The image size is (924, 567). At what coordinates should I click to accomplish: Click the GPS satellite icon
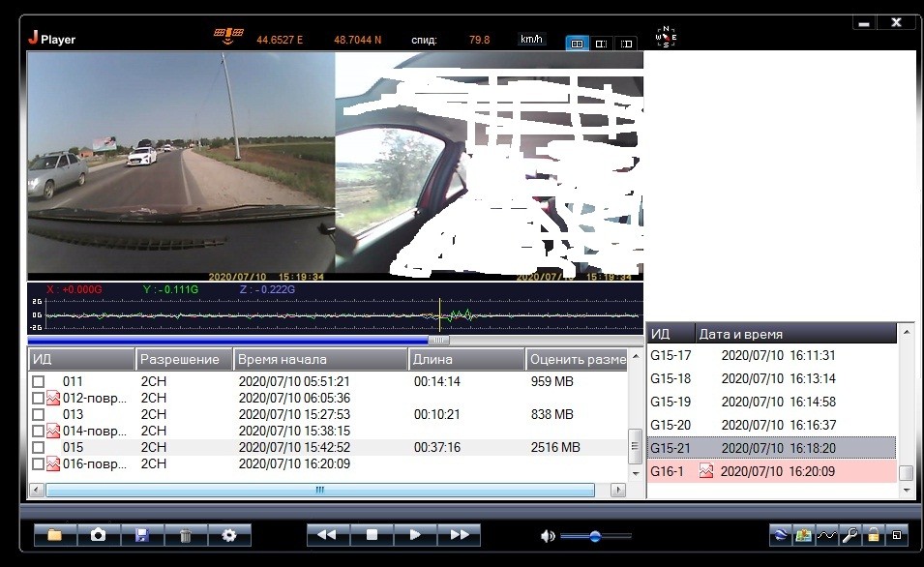[228, 36]
